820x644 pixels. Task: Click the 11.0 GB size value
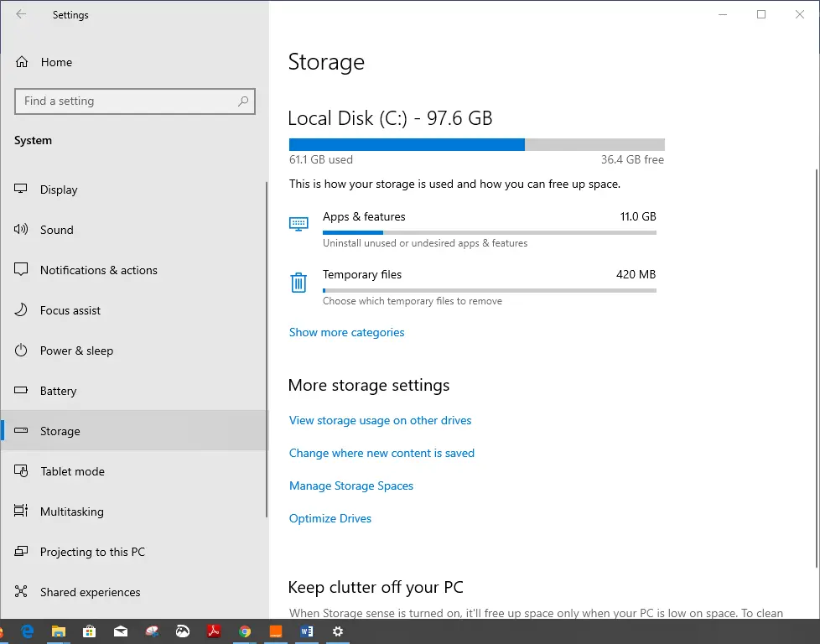638,216
